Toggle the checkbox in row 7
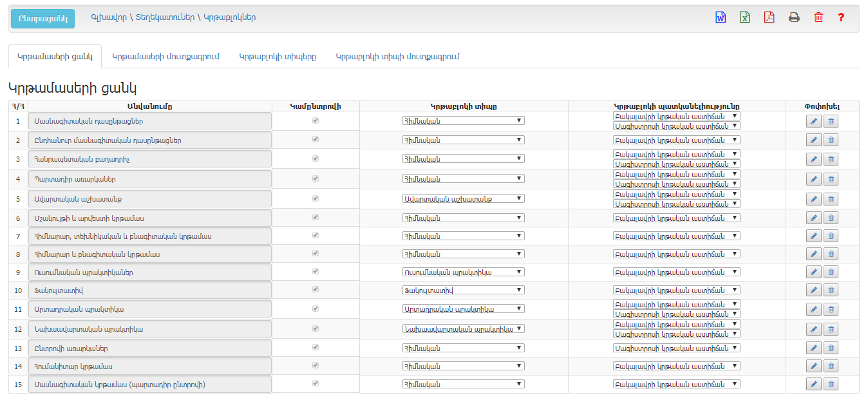 (316, 236)
